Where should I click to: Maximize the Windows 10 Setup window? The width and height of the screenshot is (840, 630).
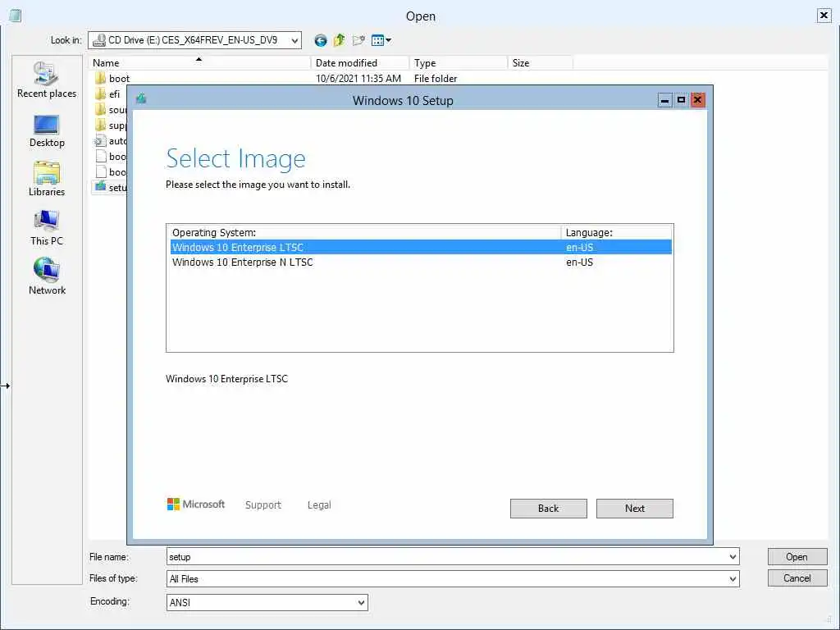[681, 99]
